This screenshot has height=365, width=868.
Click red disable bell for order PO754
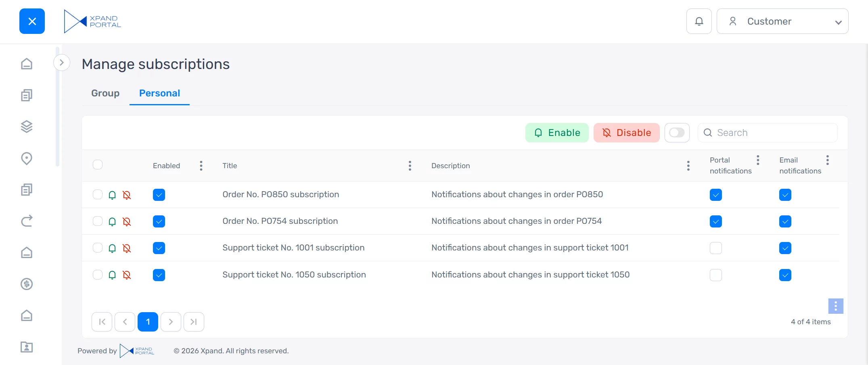pyautogui.click(x=127, y=222)
